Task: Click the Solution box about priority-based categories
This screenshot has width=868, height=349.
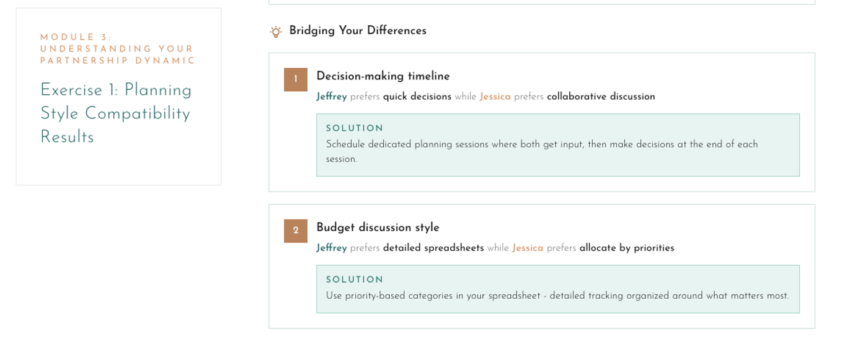Action: [x=558, y=289]
